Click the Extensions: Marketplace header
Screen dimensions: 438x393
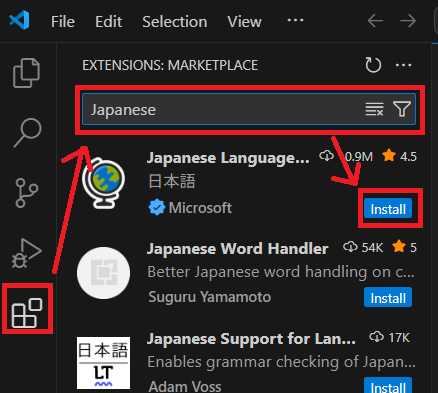coord(170,65)
